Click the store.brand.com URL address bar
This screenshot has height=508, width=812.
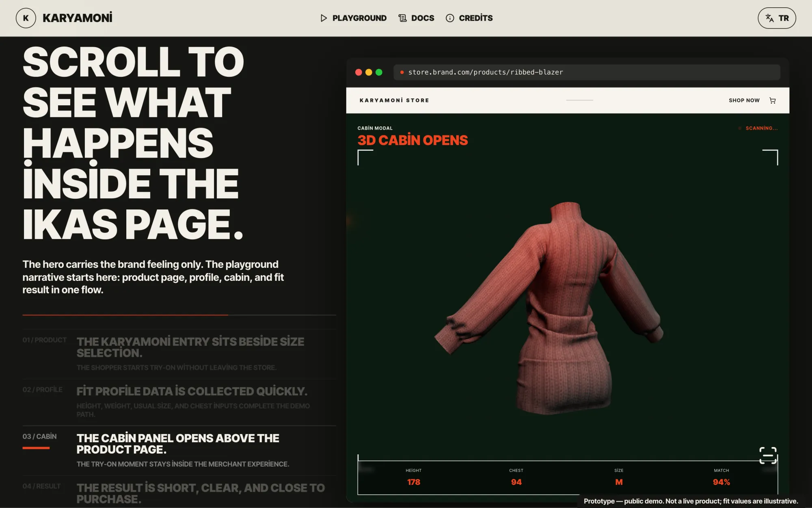pyautogui.click(x=587, y=72)
